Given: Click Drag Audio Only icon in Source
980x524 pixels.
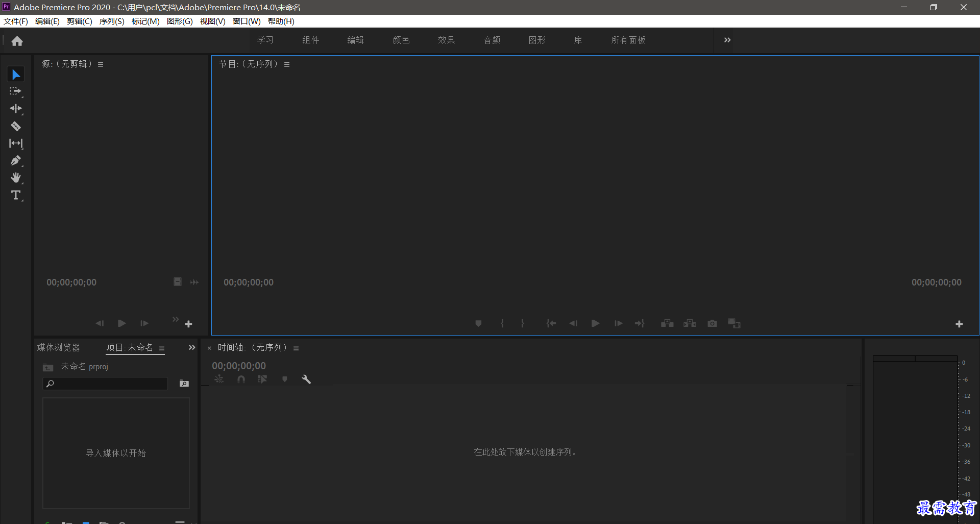Looking at the screenshot, I should 194,282.
